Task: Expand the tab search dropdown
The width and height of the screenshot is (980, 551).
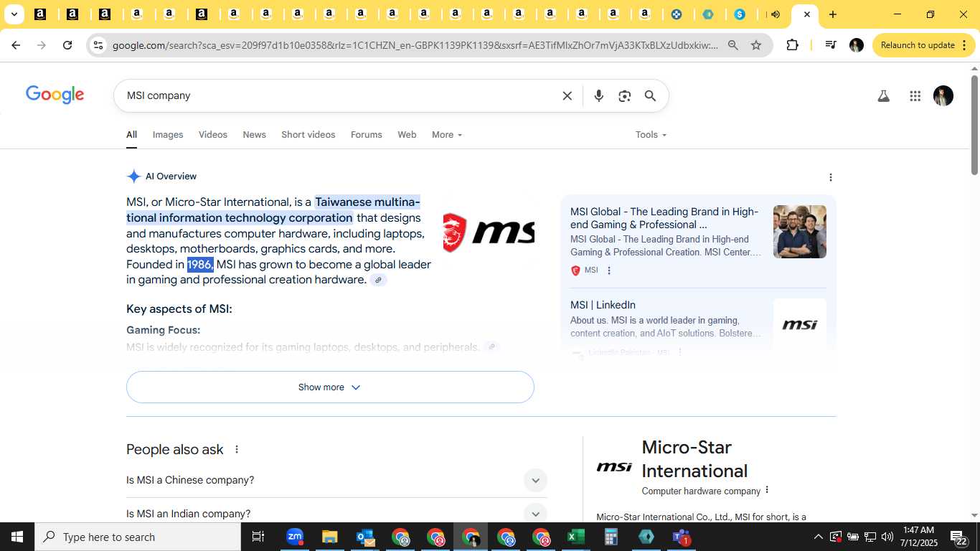Action: click(14, 14)
